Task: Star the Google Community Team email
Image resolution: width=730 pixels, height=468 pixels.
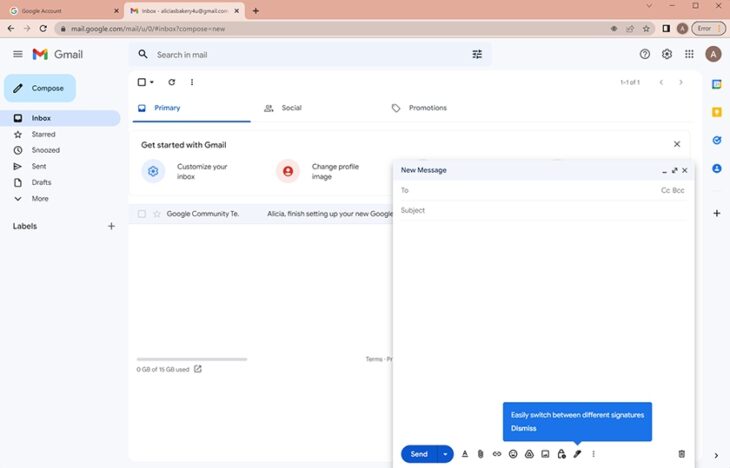Action: (156, 214)
